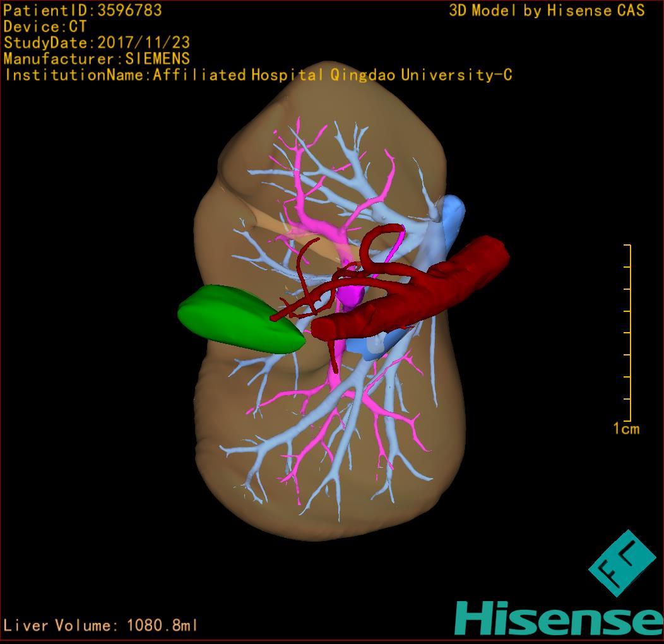664x644 pixels.
Task: Select the Device:CT label
Action: tap(45, 27)
